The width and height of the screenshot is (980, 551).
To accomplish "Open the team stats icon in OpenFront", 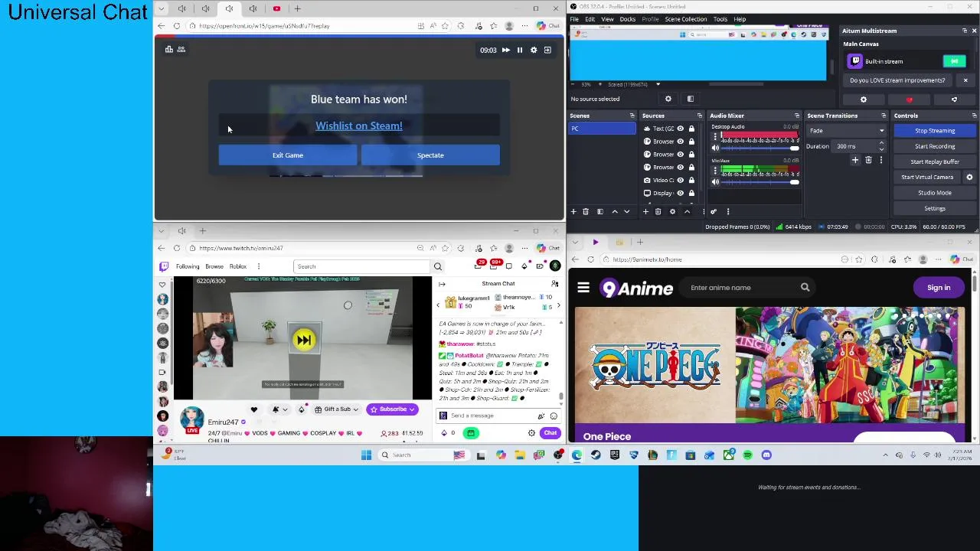I will point(181,50).
